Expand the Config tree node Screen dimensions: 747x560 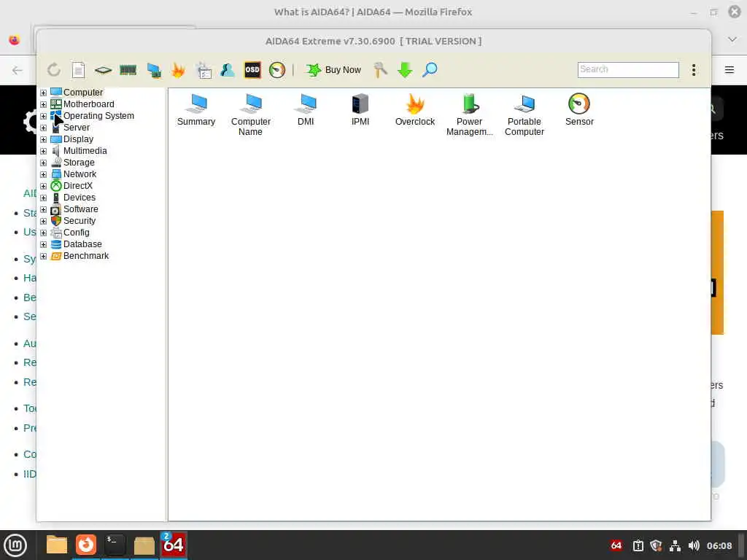coord(43,233)
